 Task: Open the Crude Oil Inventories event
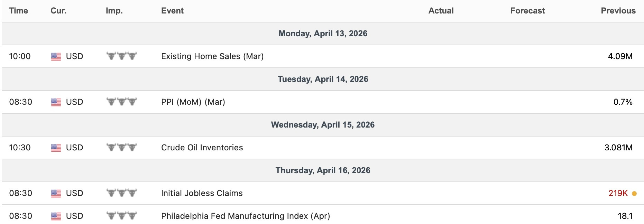pos(202,148)
